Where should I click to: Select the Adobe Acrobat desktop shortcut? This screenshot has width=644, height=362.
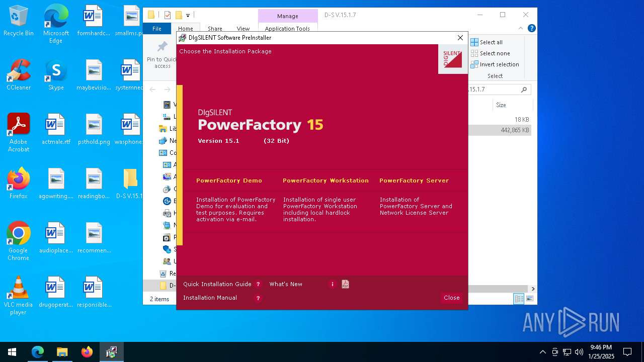[19, 133]
